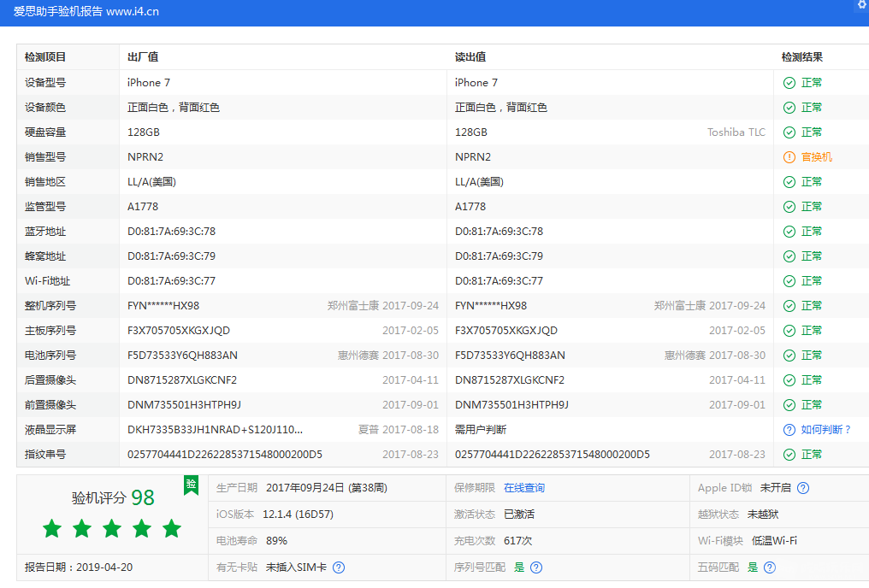Viewport: 869px width, 588px height.
Task: Click the 充电次数 value 617次
Action: (517, 541)
